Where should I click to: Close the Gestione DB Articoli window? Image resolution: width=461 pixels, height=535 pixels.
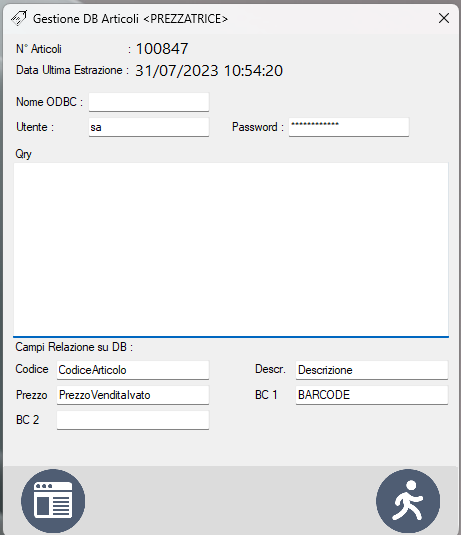444,18
